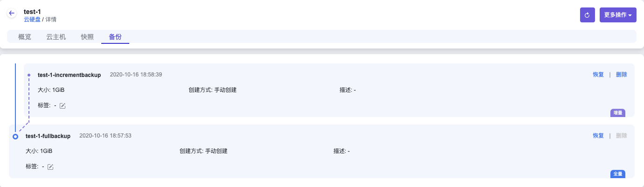Restore the test-1-fullbackup backup
The width and height of the screenshot is (644, 187).
[598, 136]
